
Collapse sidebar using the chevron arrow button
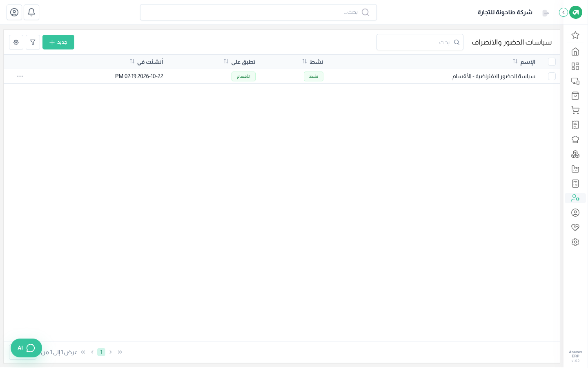pyautogui.click(x=563, y=12)
